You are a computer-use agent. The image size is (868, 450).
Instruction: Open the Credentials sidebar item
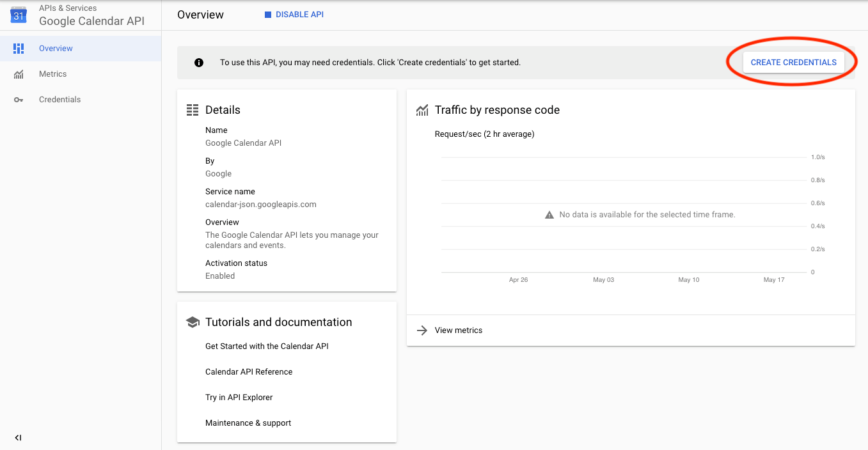tap(81, 100)
